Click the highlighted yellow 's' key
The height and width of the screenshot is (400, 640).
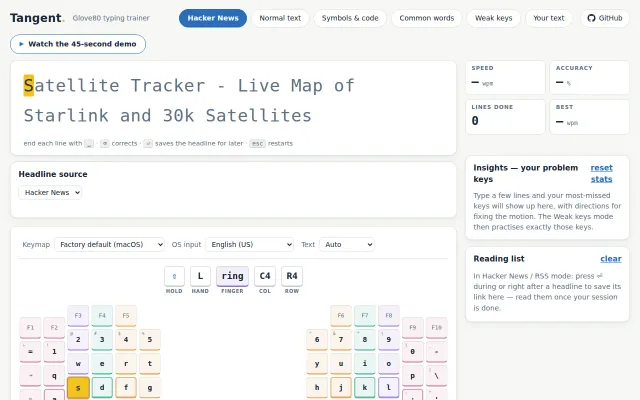point(78,388)
